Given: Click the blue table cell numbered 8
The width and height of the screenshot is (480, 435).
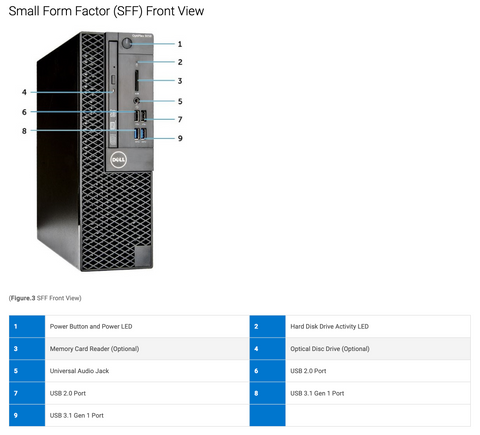Looking at the screenshot, I should [268, 393].
